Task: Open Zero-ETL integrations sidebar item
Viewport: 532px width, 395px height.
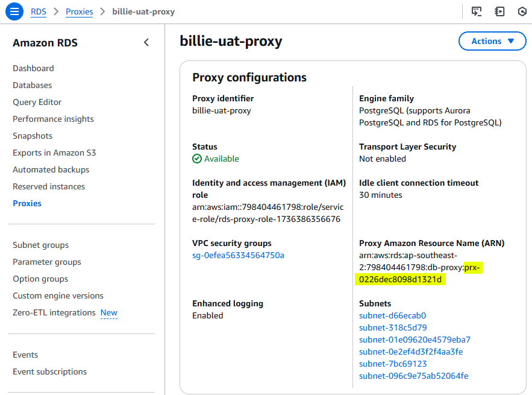Action: click(54, 312)
